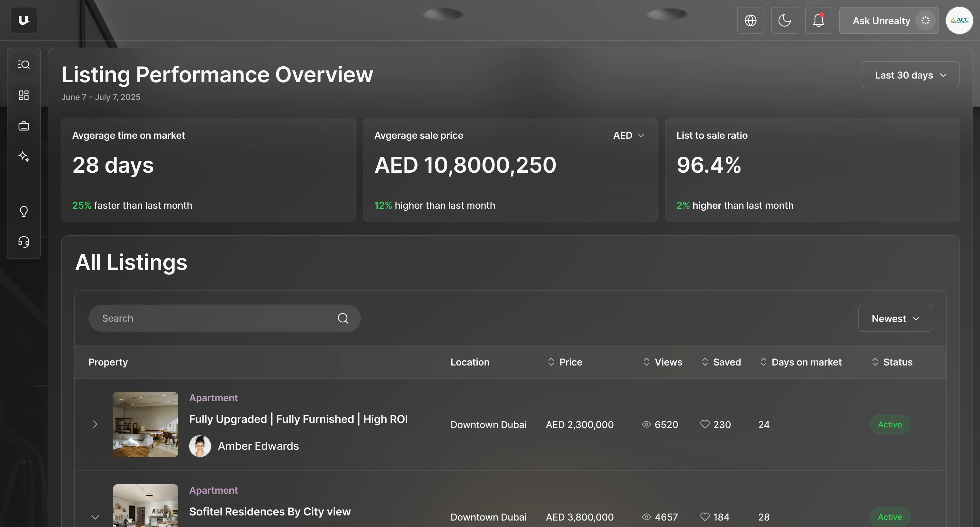The height and width of the screenshot is (527, 980).
Task: Open the AED currency dropdown
Action: pyautogui.click(x=628, y=135)
